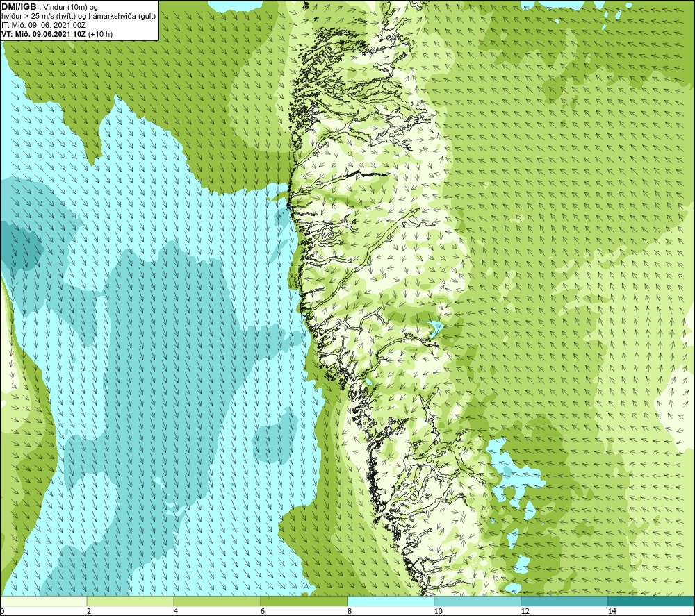Click the legend label '6'
This screenshot has width=695, height=616.
pyautogui.click(x=263, y=612)
